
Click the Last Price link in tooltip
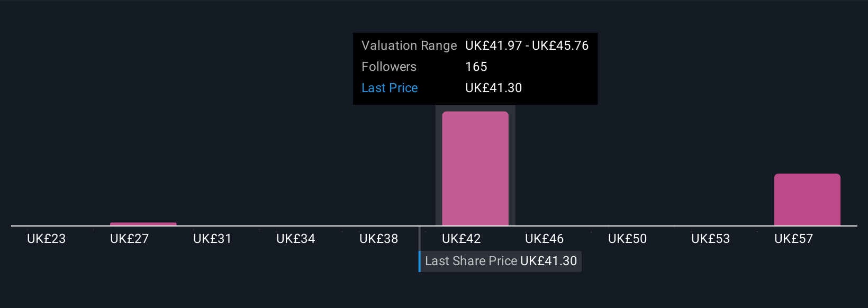[x=390, y=88]
